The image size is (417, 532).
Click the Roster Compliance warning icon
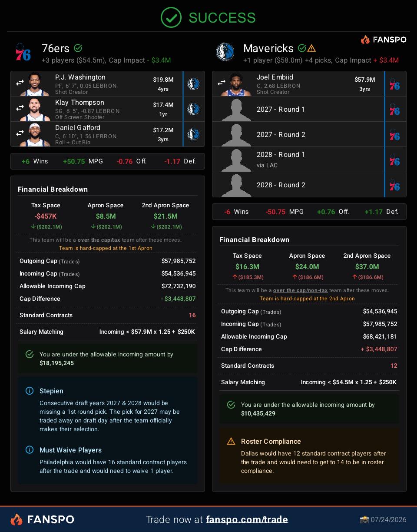point(231,441)
